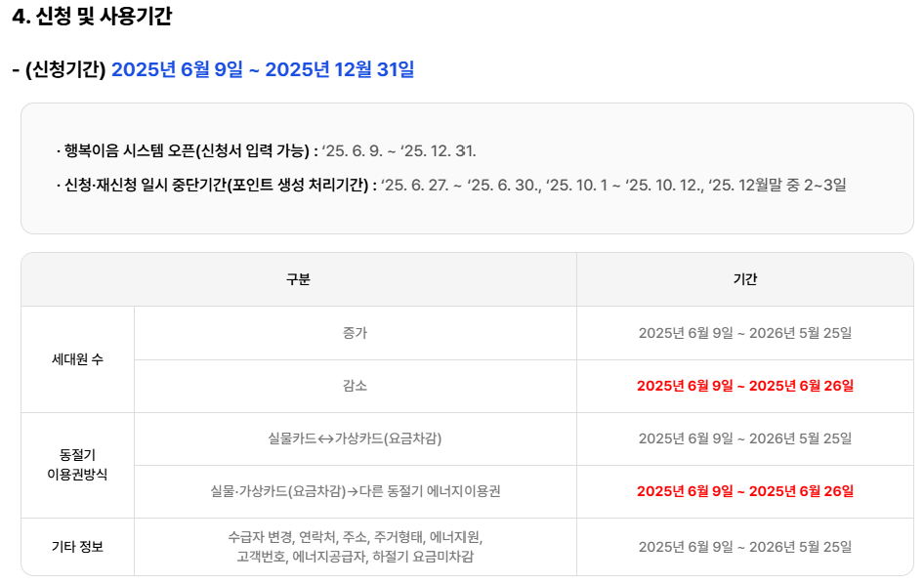Select the blue application period date text
This screenshot has width=924, height=584.
[263, 69]
